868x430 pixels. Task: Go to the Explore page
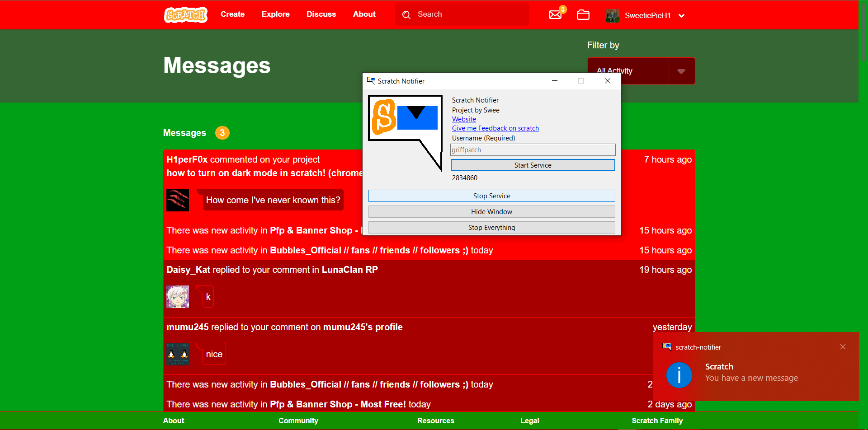click(275, 14)
